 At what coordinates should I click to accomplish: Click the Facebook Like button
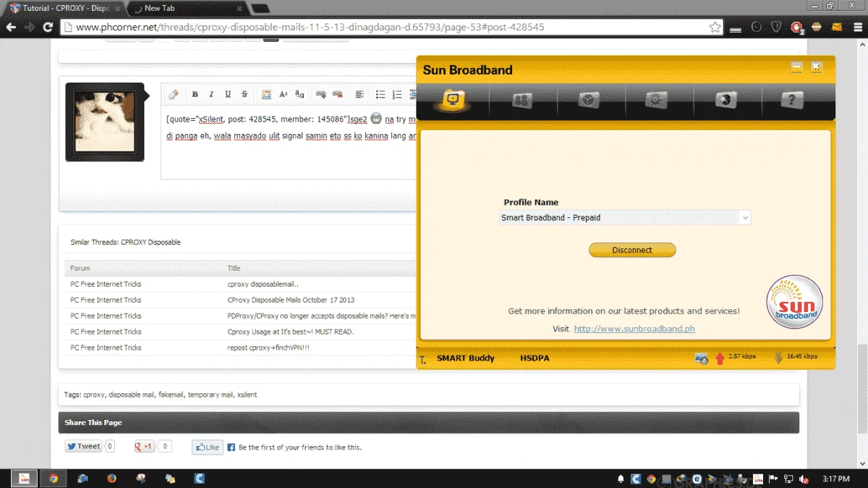click(207, 447)
